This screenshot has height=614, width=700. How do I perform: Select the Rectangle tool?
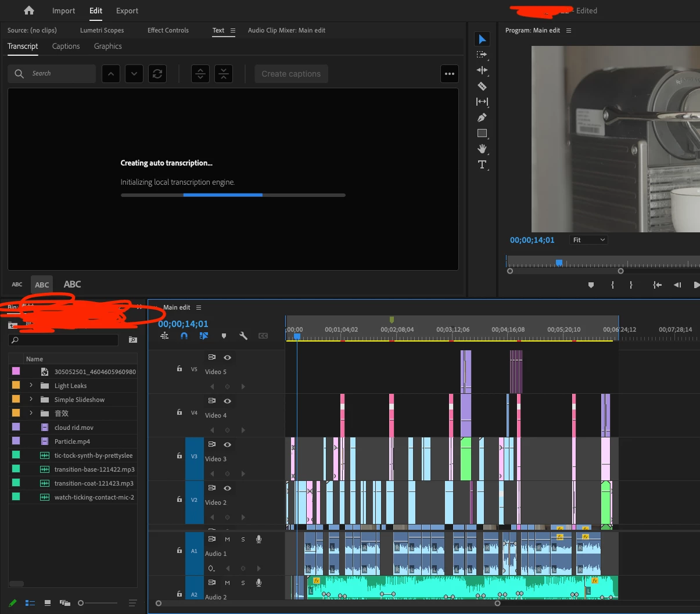(482, 133)
